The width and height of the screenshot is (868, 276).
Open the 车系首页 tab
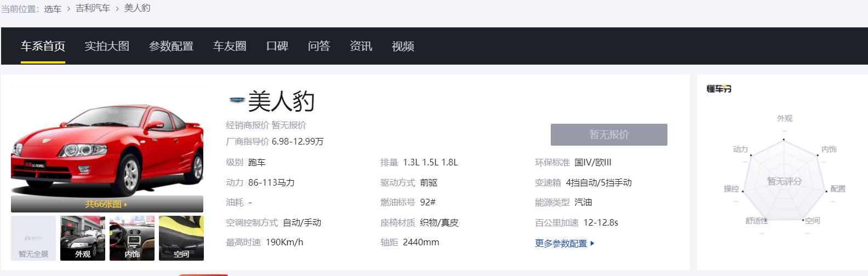(43, 46)
